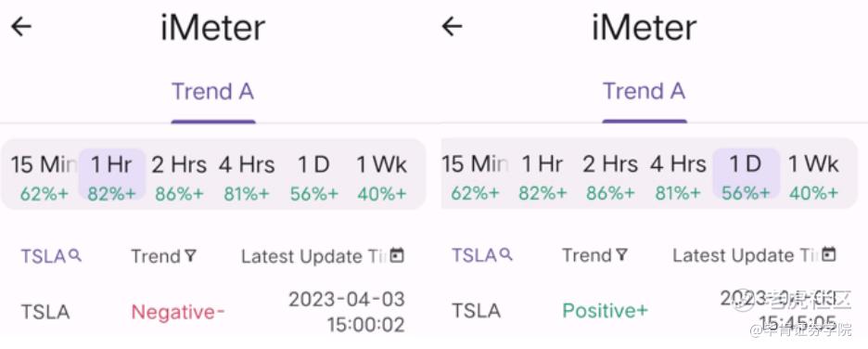Open TSLA search icon in left panel
Viewport: 868px width, 349px height.
click(x=75, y=255)
